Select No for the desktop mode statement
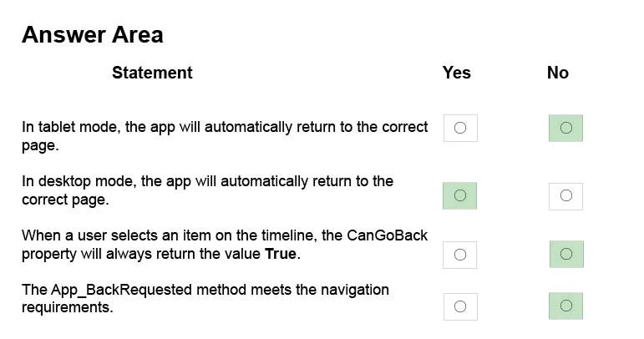 click(x=565, y=195)
